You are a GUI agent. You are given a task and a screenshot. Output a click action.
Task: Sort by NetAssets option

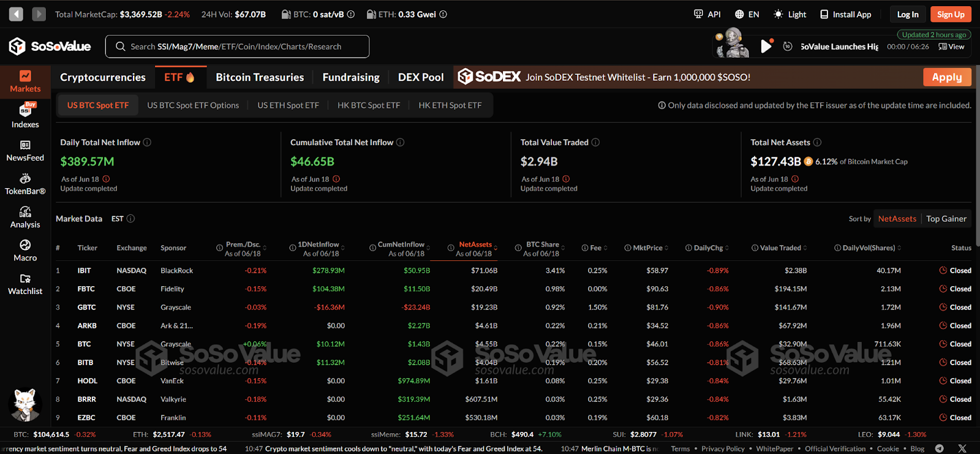897,219
